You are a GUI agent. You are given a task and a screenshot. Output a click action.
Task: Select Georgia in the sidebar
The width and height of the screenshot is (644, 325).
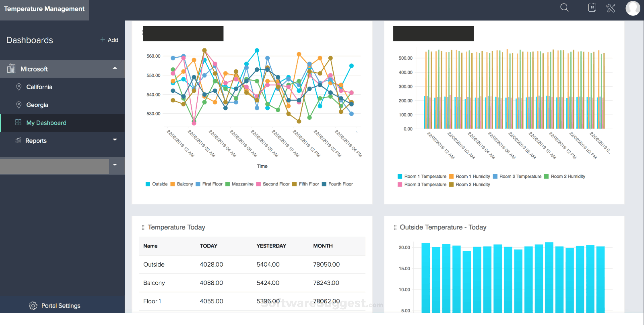click(37, 105)
